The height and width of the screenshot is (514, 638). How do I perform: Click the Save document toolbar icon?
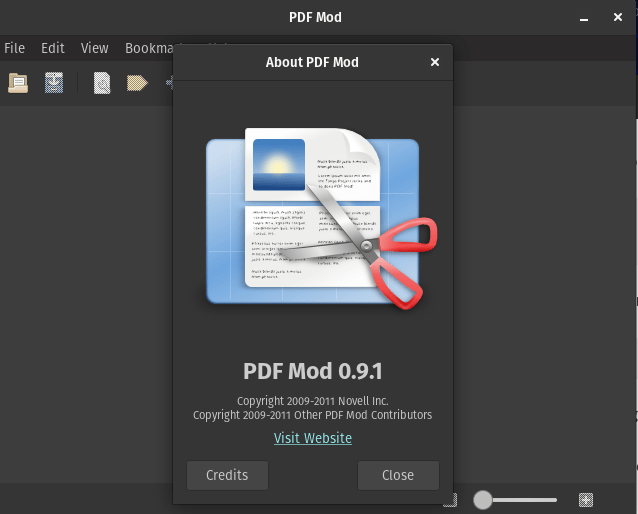coord(54,83)
